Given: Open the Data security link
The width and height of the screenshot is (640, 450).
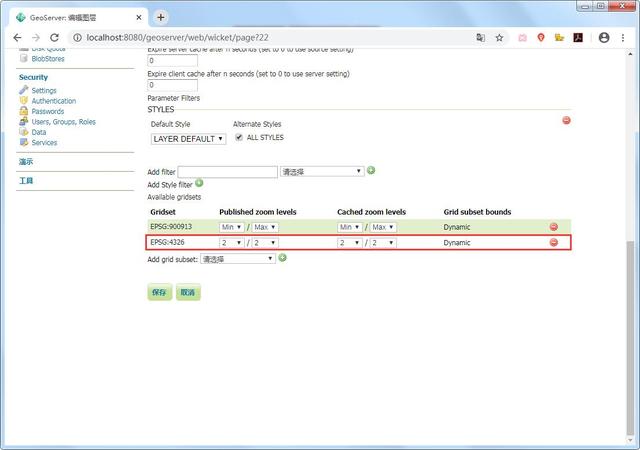Looking at the screenshot, I should point(39,132).
